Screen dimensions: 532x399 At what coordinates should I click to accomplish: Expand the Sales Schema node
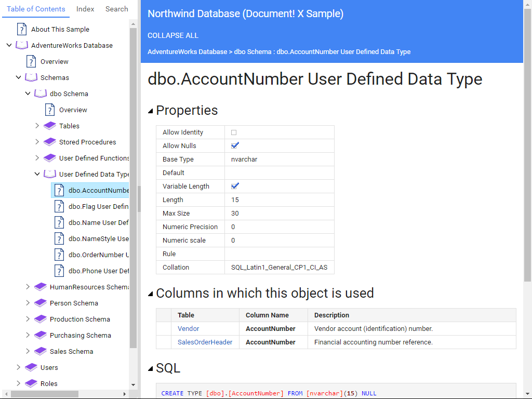click(28, 352)
